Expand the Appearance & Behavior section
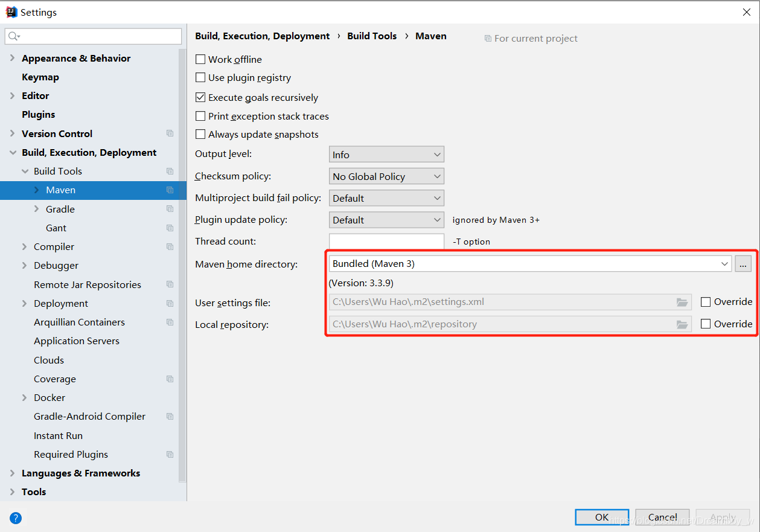The height and width of the screenshot is (532, 760). tap(13, 59)
